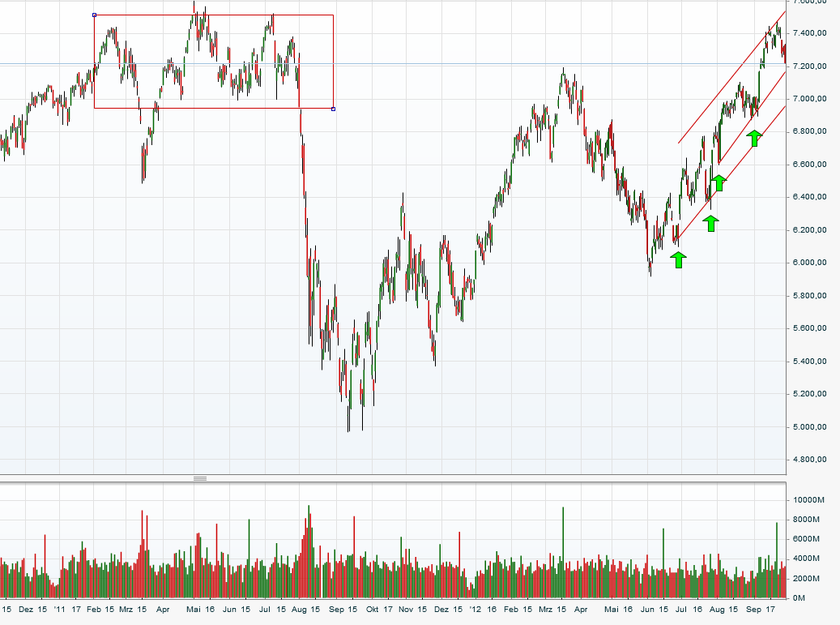Click the Okt month label on date axis
Screen dimensions: 840x625
click(373, 610)
